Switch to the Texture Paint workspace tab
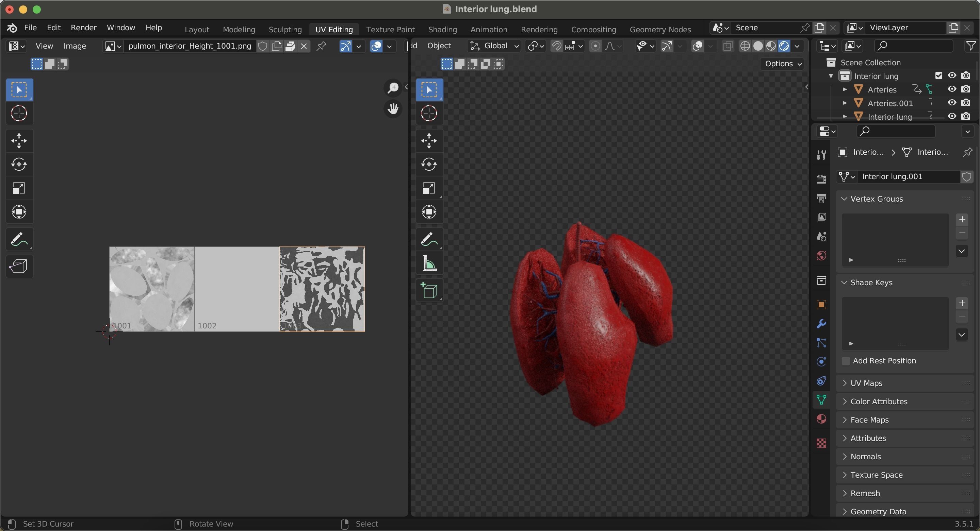980x531 pixels. tap(390, 30)
